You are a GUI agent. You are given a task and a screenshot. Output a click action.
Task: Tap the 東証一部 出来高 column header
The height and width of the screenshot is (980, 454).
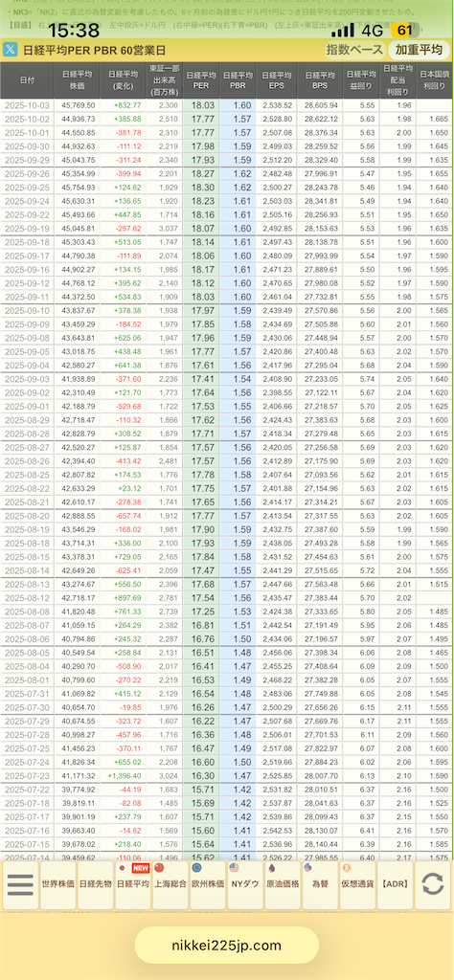(x=164, y=80)
